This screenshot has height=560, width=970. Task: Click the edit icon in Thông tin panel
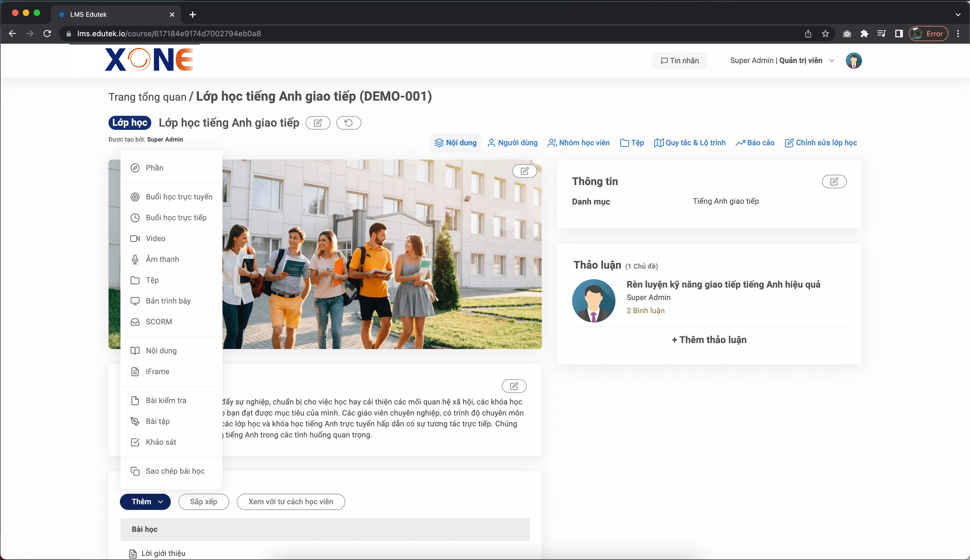834,182
